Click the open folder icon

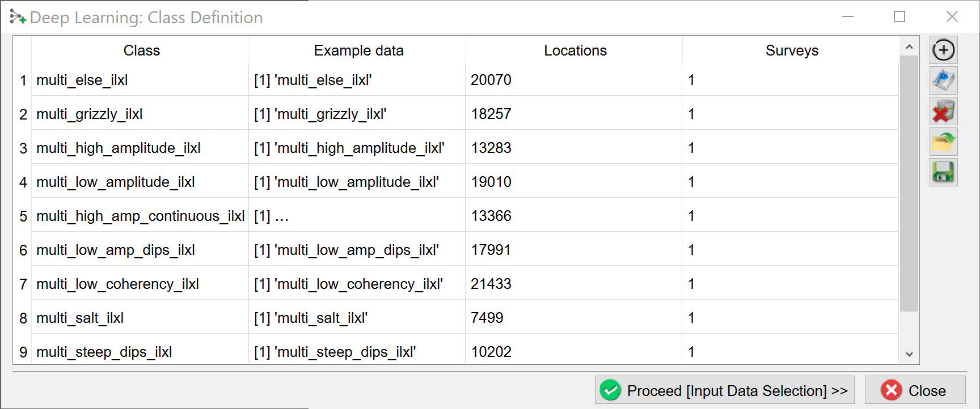coord(943,142)
